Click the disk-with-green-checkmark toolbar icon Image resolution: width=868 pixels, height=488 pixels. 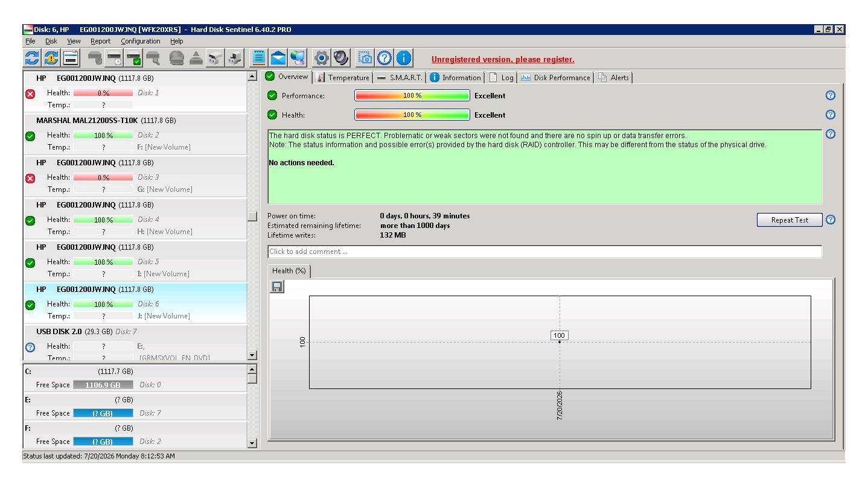[133, 58]
